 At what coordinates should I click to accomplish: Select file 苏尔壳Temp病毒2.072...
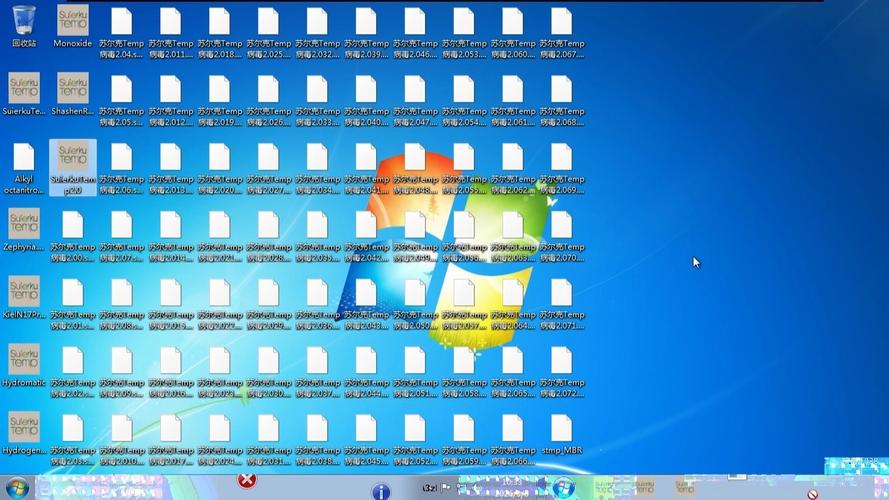pyautogui.click(x=561, y=372)
